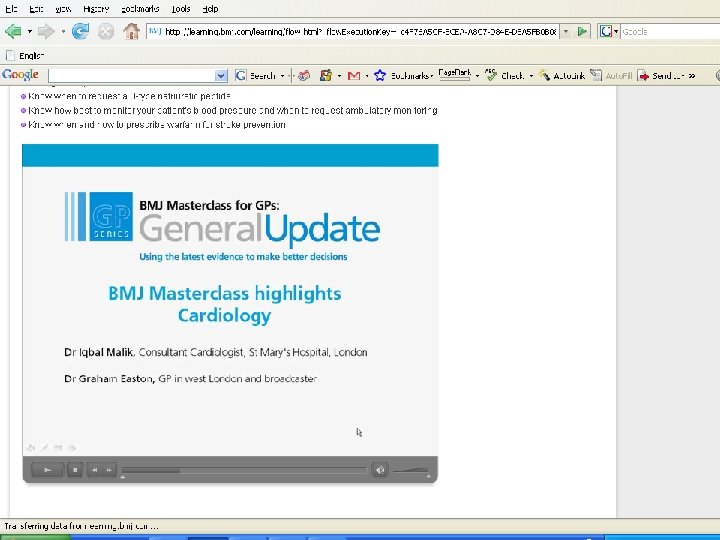Click the blue star Bookmarks icon

(x=380, y=76)
